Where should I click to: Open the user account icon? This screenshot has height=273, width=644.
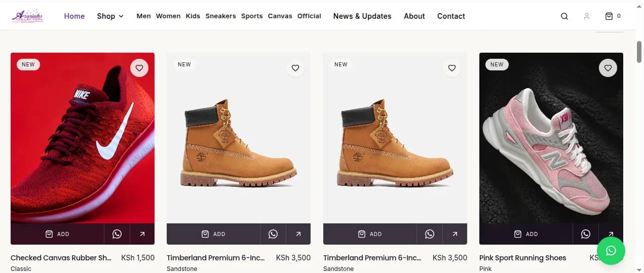587,16
